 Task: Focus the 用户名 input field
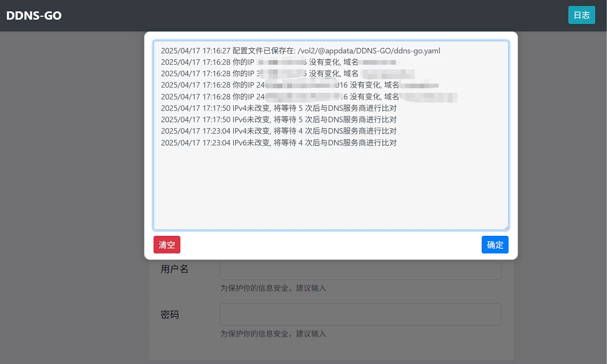(x=360, y=270)
